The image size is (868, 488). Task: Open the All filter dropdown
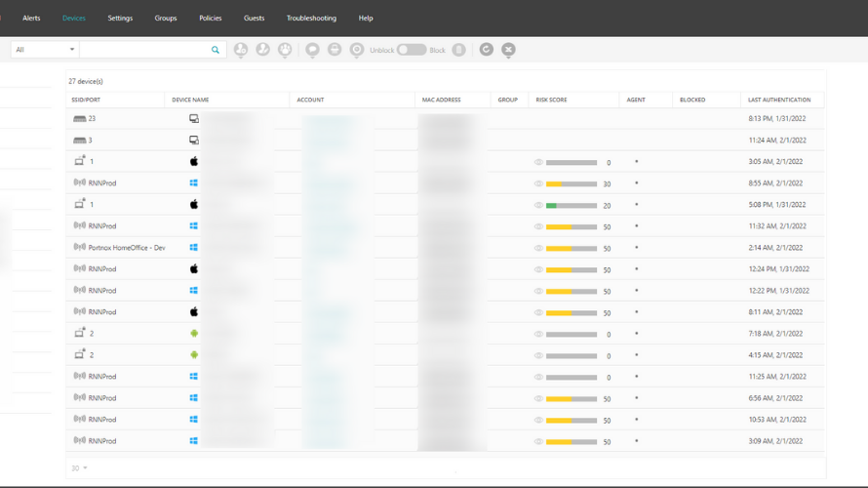45,50
